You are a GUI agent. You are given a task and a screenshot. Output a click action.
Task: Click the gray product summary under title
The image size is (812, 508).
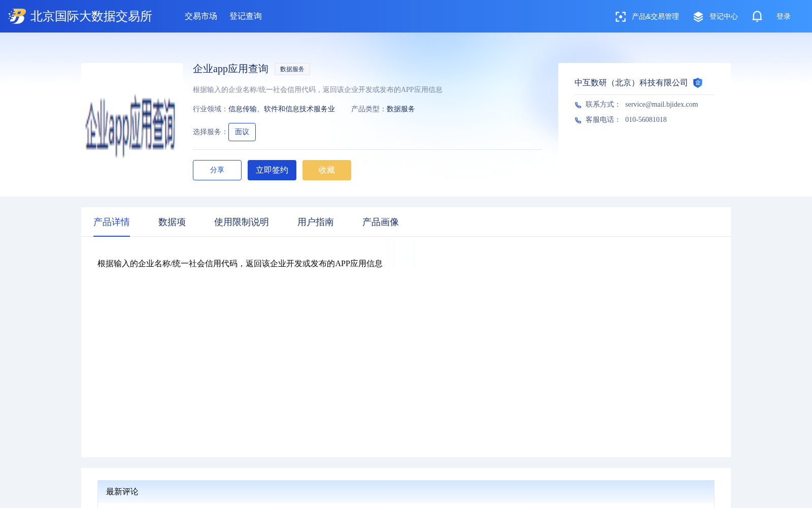318,90
